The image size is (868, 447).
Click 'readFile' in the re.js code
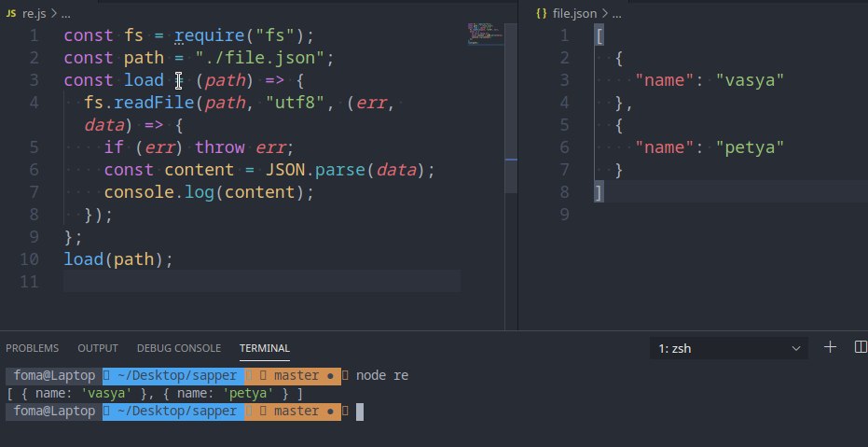pyautogui.click(x=154, y=103)
